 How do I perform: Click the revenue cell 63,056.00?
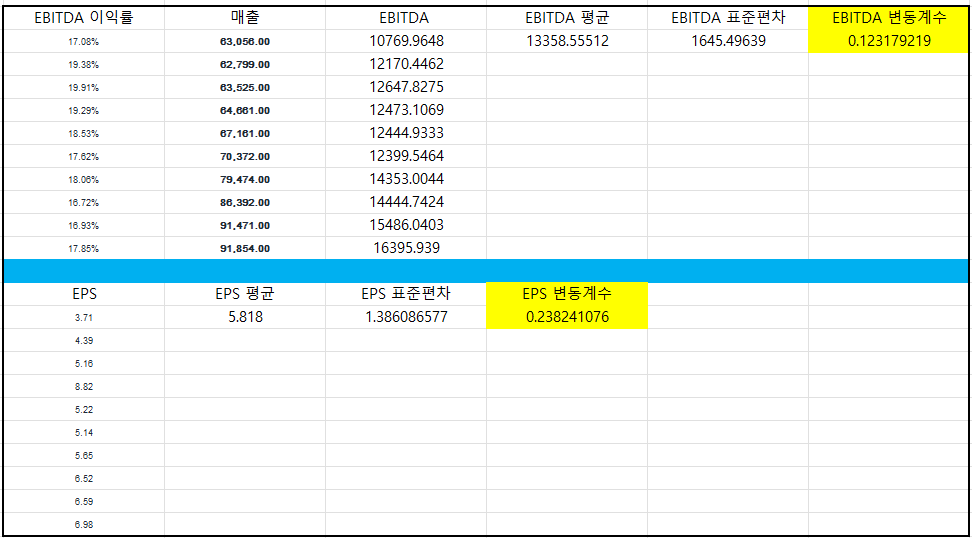(x=245, y=41)
